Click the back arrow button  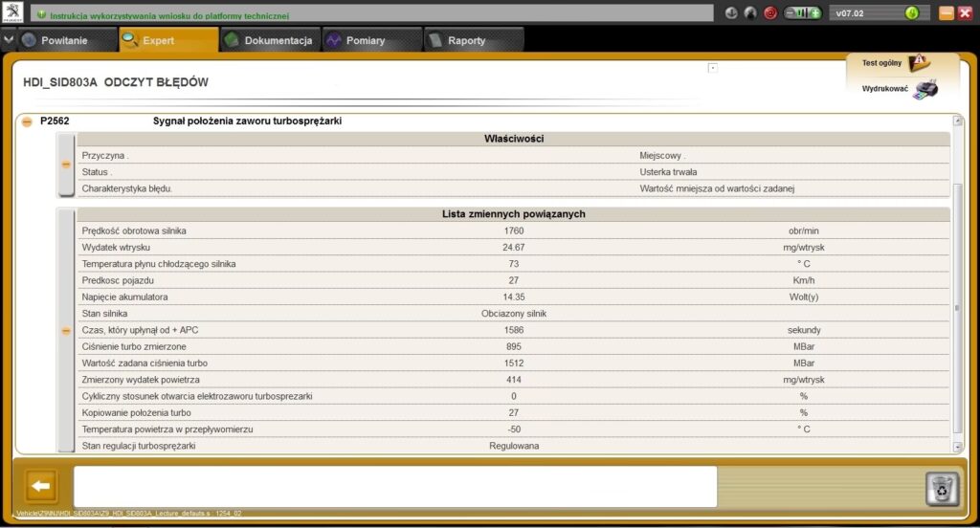point(41,486)
